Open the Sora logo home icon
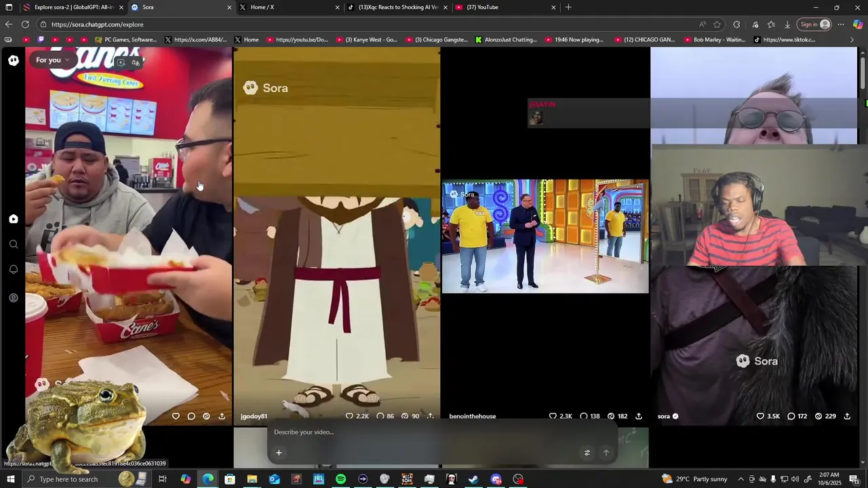The height and width of the screenshot is (488, 868). (x=14, y=60)
